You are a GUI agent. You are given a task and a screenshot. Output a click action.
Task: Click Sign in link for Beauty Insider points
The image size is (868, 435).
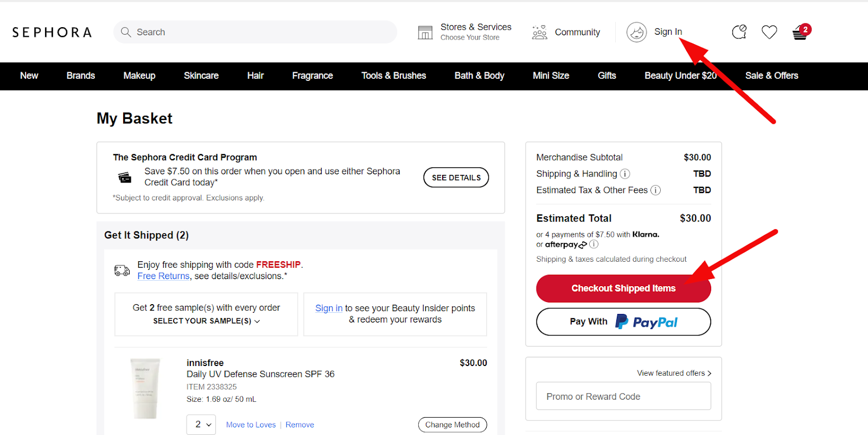(x=329, y=308)
